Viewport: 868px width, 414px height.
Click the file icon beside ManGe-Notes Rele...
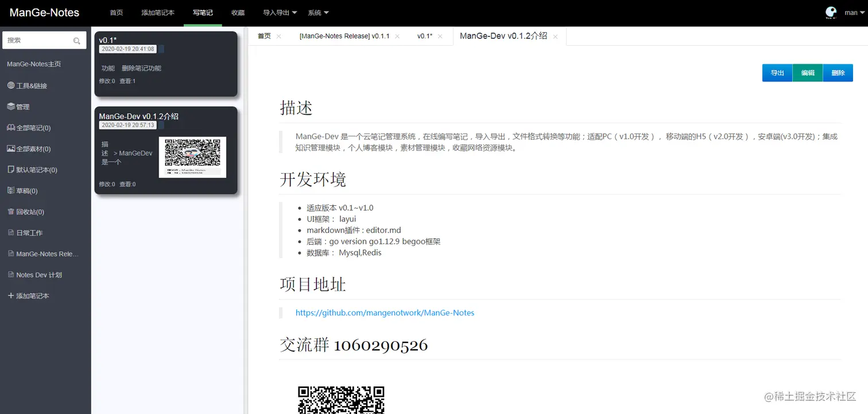(11, 253)
